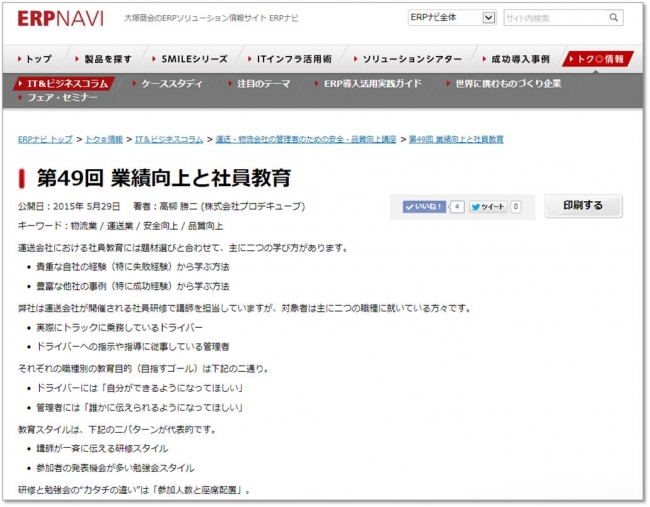Select IT&ビジネスコラム submenu item
650x507 pixels.
63,83
